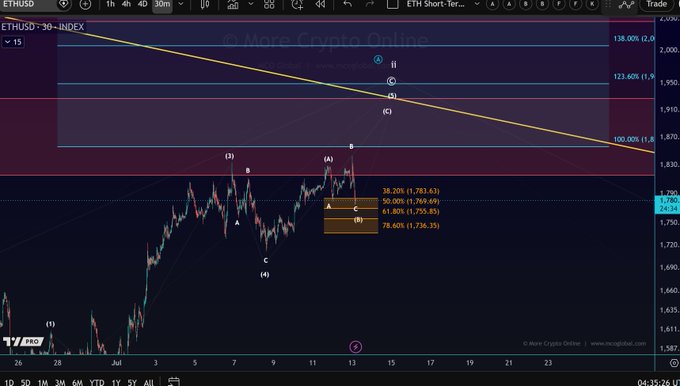
Task: Open chart settings gear on time axis
Action: pos(674,363)
